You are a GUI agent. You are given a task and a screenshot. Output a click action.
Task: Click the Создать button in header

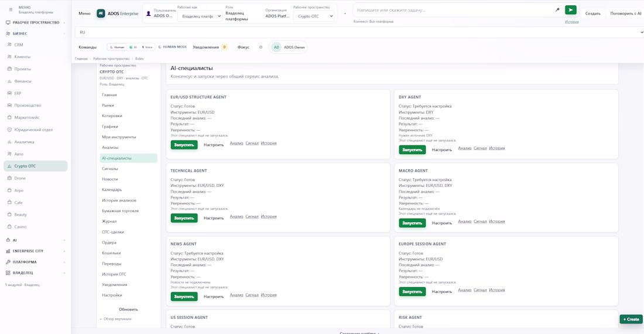point(592,13)
